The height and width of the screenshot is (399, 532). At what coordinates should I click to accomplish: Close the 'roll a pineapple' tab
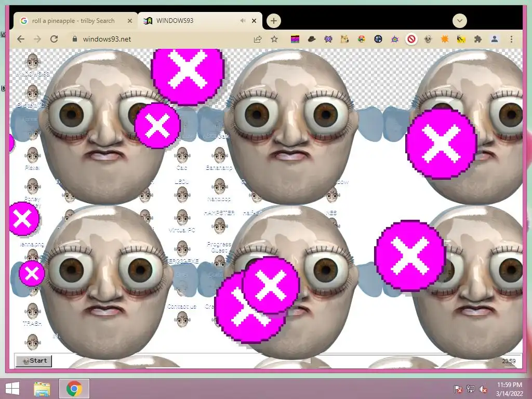[x=129, y=21]
